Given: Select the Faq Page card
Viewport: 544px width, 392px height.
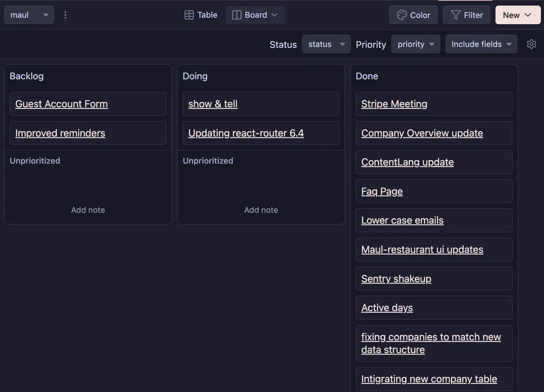Looking at the screenshot, I should pyautogui.click(x=382, y=192).
